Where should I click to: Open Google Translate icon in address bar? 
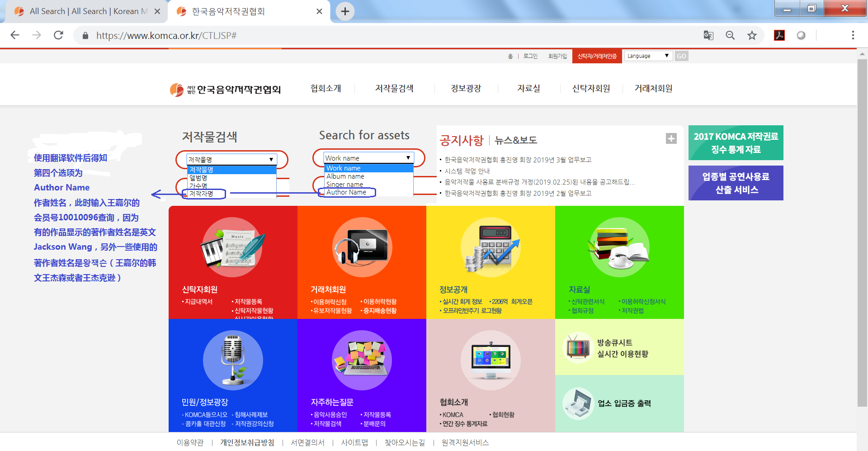[708, 35]
